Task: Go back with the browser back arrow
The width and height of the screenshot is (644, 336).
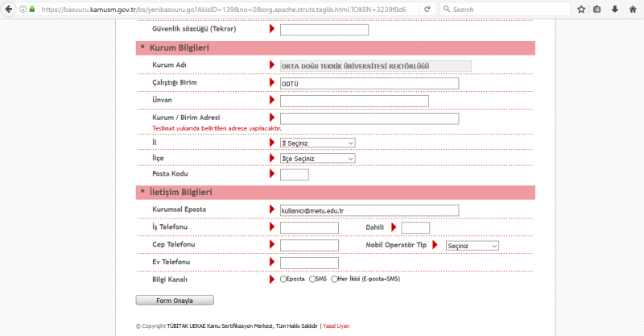Action: coord(8,9)
